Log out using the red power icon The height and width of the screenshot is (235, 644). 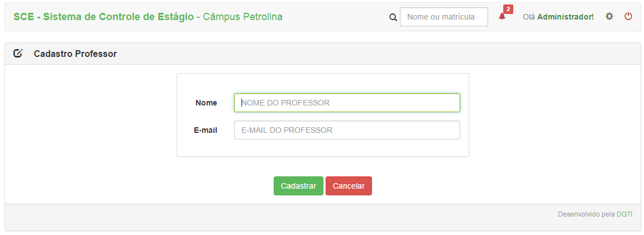(x=628, y=16)
